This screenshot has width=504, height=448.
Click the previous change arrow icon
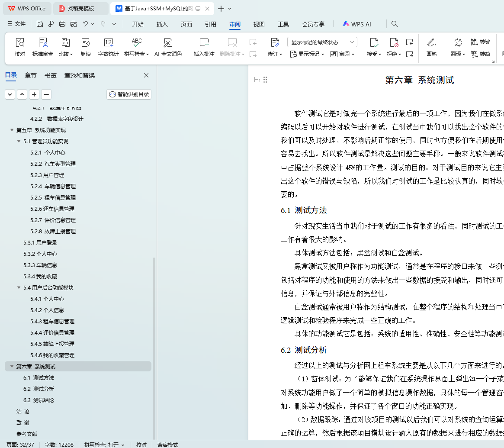coord(410,42)
